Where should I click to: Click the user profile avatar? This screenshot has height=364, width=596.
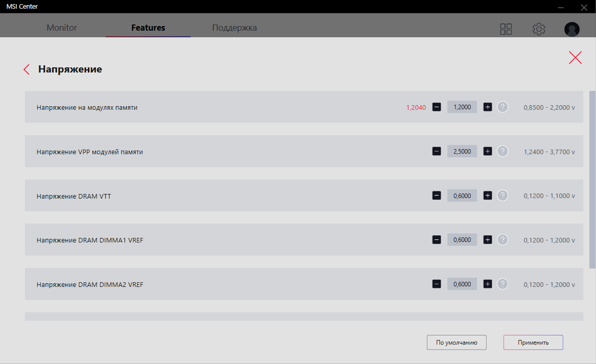[571, 29]
